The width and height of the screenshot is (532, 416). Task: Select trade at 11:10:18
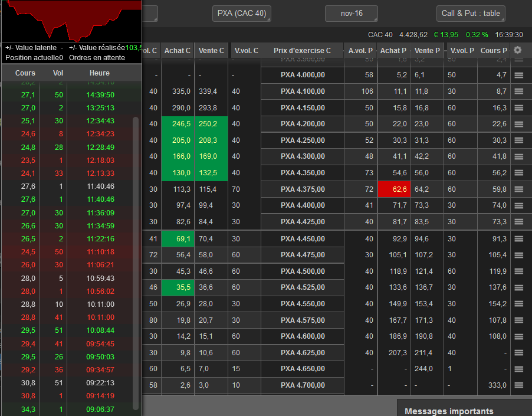(x=67, y=252)
